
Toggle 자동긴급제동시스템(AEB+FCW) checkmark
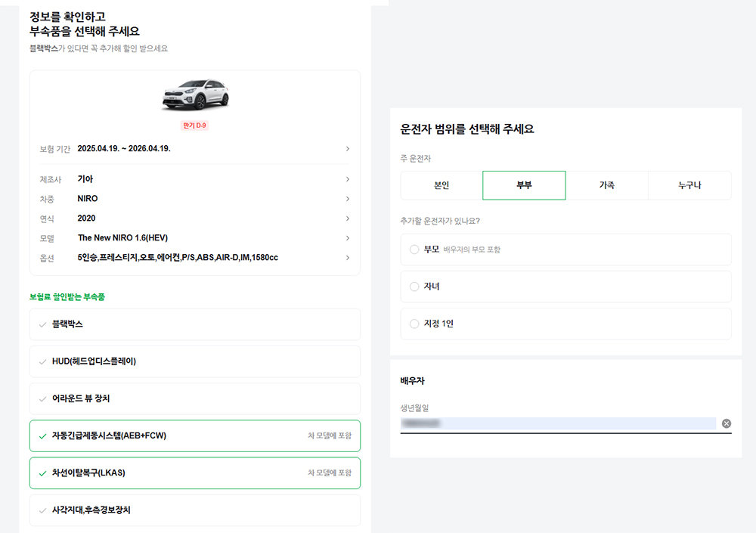43,435
